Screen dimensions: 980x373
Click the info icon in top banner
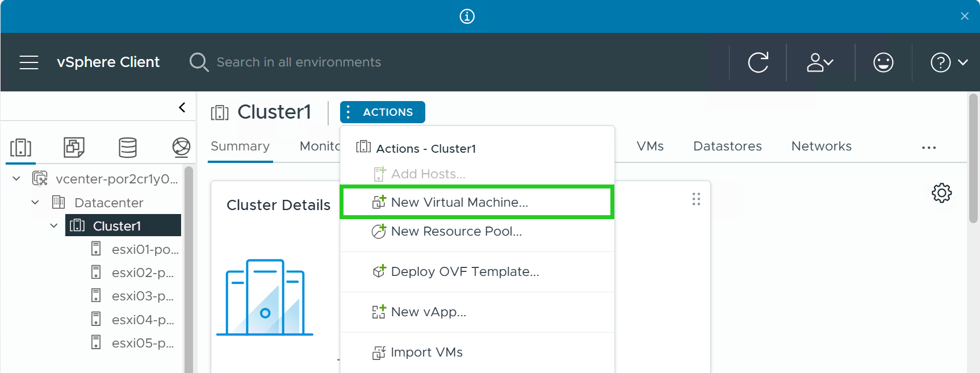(467, 16)
